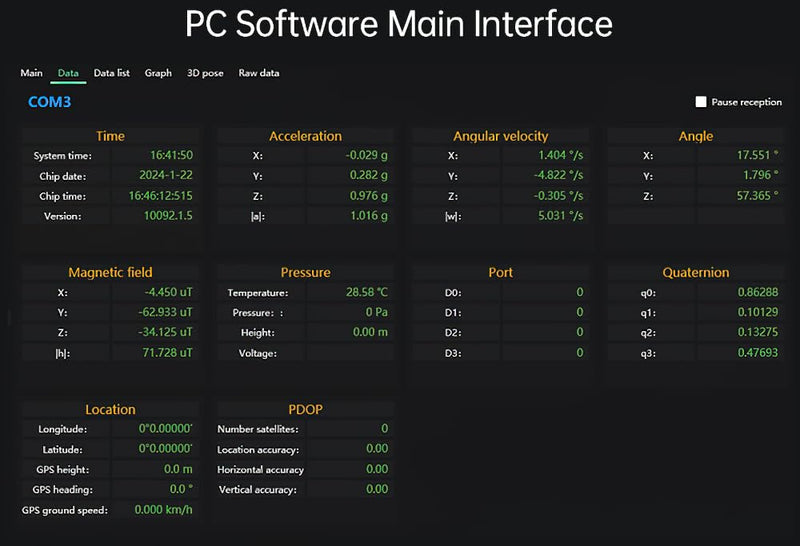This screenshot has height=546, width=800.
Task: Click the Magnetic field section header
Action: coord(110,272)
